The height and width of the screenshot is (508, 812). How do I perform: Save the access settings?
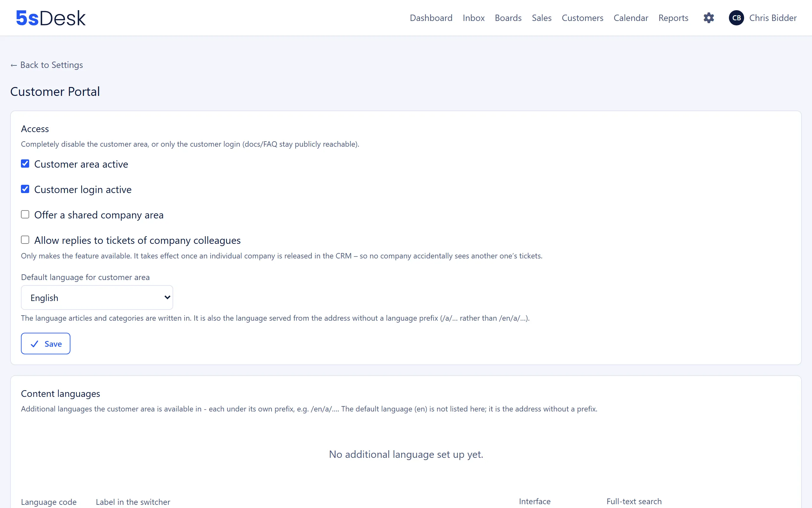click(46, 344)
